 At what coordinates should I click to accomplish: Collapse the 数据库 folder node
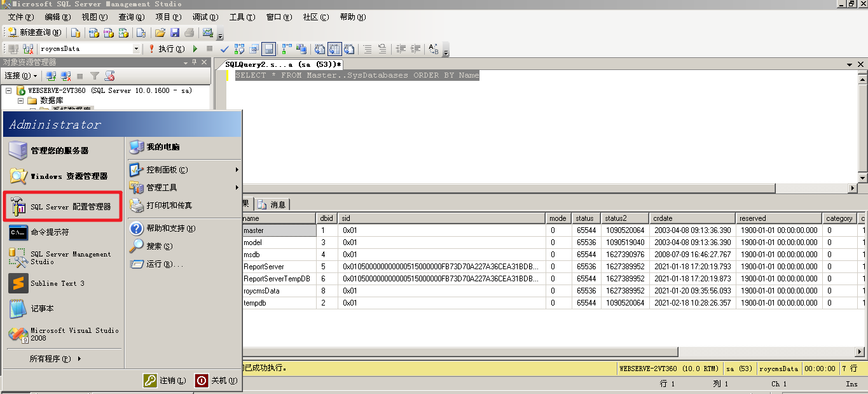pyautogui.click(x=20, y=101)
